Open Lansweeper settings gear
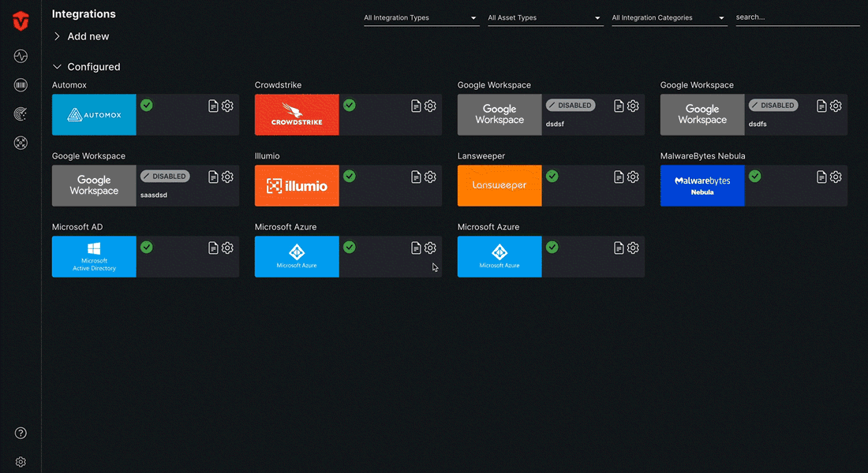 tap(633, 177)
